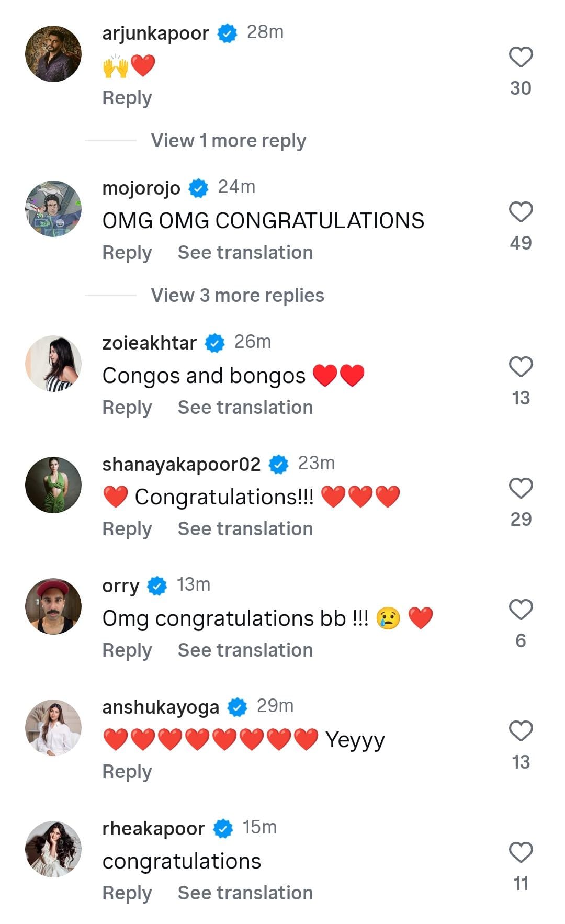Open orry's profile photo

point(53,606)
